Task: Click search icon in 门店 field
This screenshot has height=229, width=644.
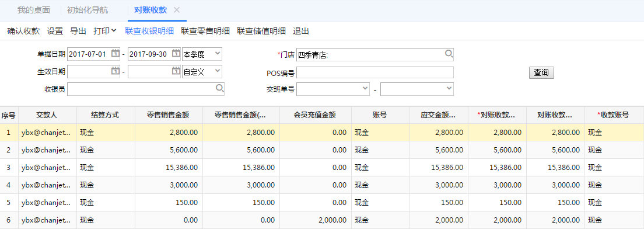Action: coord(449,54)
